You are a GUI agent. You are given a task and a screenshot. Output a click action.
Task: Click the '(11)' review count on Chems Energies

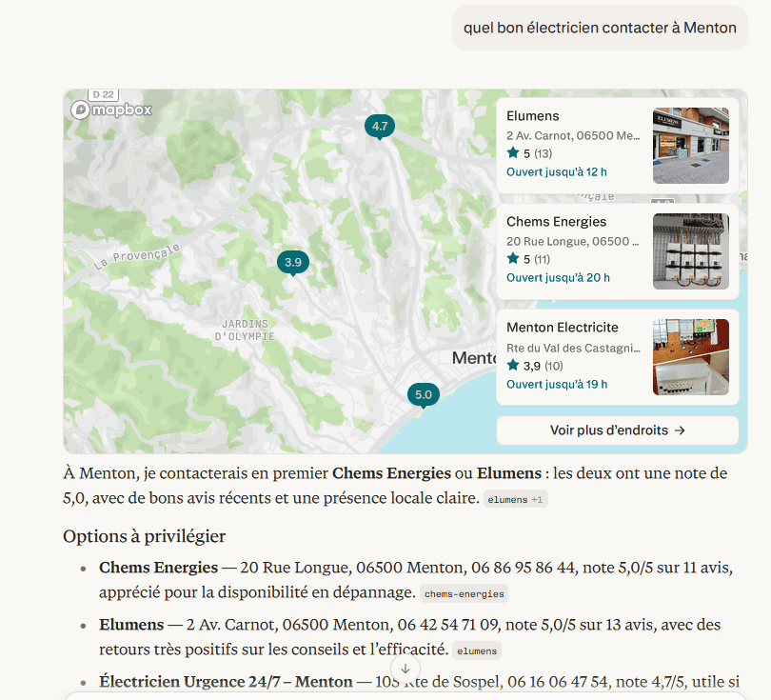542,259
